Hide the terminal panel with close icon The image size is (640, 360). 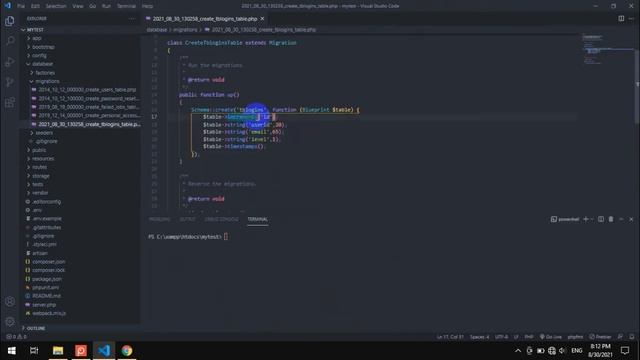click(x=631, y=219)
